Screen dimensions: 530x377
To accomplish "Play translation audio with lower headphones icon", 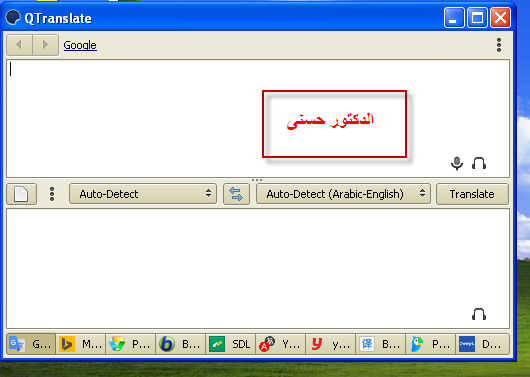I will pyautogui.click(x=479, y=314).
